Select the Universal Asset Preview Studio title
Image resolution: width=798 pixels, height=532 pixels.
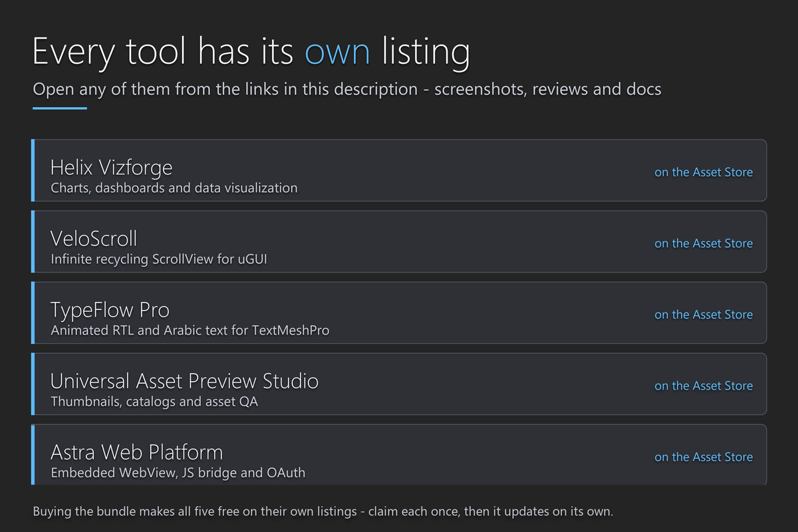click(x=185, y=381)
